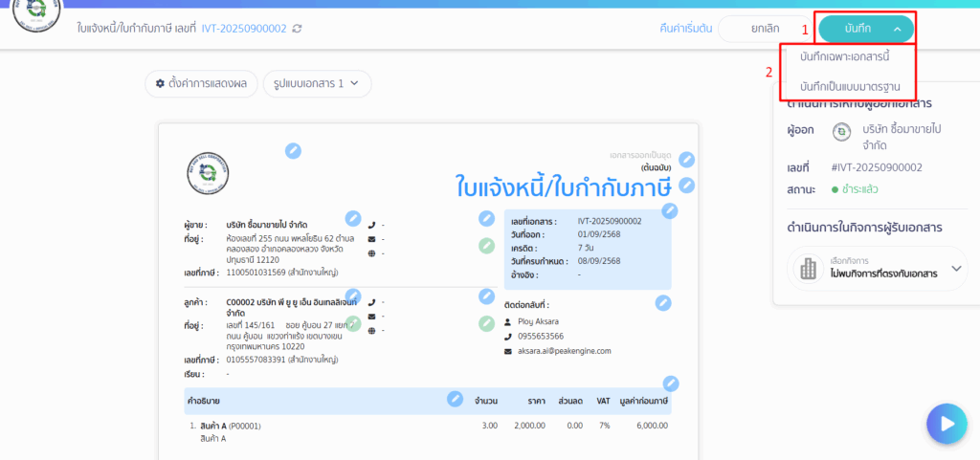Click the due date 08/09/2568

[599, 261]
